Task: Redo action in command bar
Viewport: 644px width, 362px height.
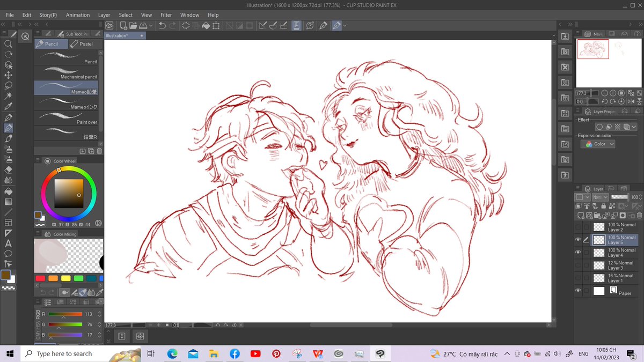Action: (x=172, y=25)
